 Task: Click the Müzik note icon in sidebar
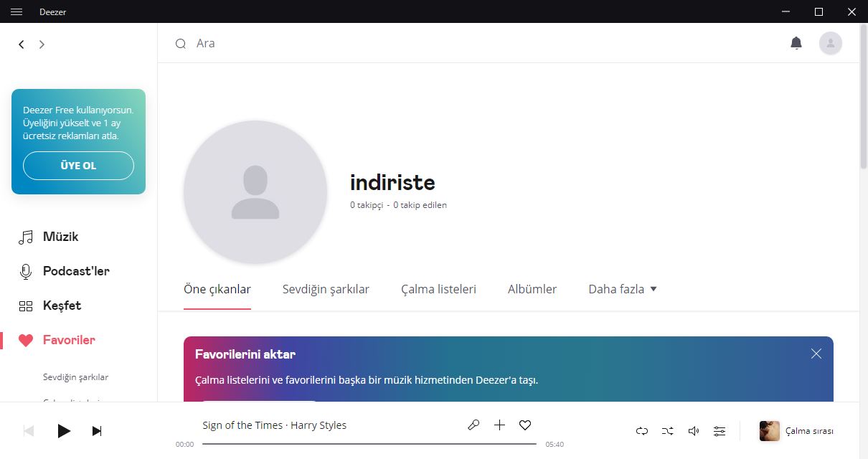(x=26, y=237)
